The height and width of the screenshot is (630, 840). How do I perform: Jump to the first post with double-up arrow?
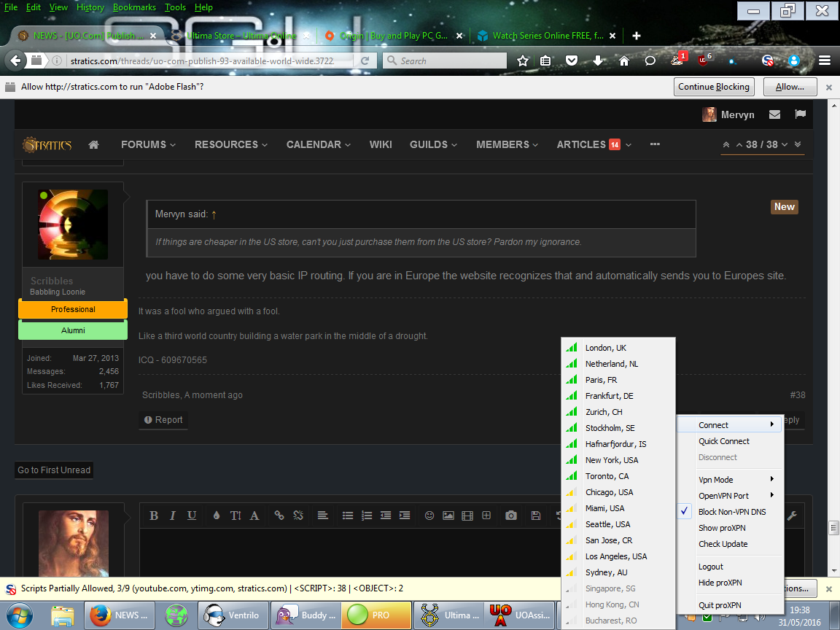click(x=726, y=144)
